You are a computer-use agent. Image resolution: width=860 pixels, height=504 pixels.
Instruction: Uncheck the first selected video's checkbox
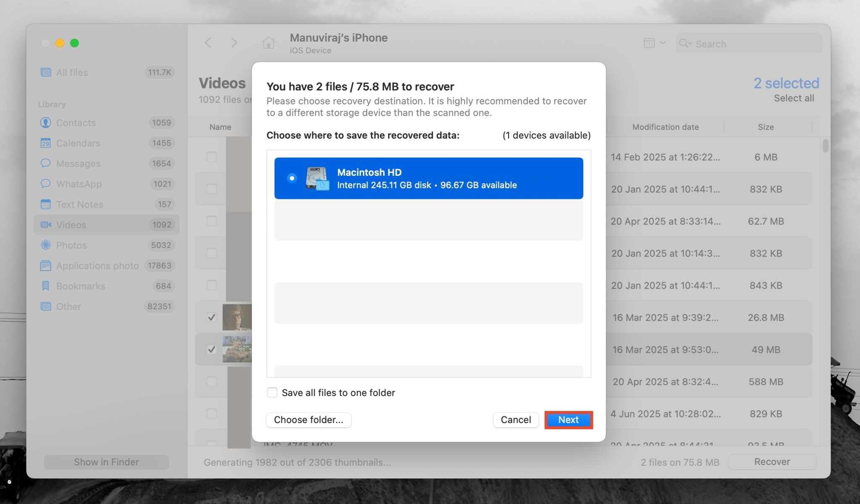point(211,317)
